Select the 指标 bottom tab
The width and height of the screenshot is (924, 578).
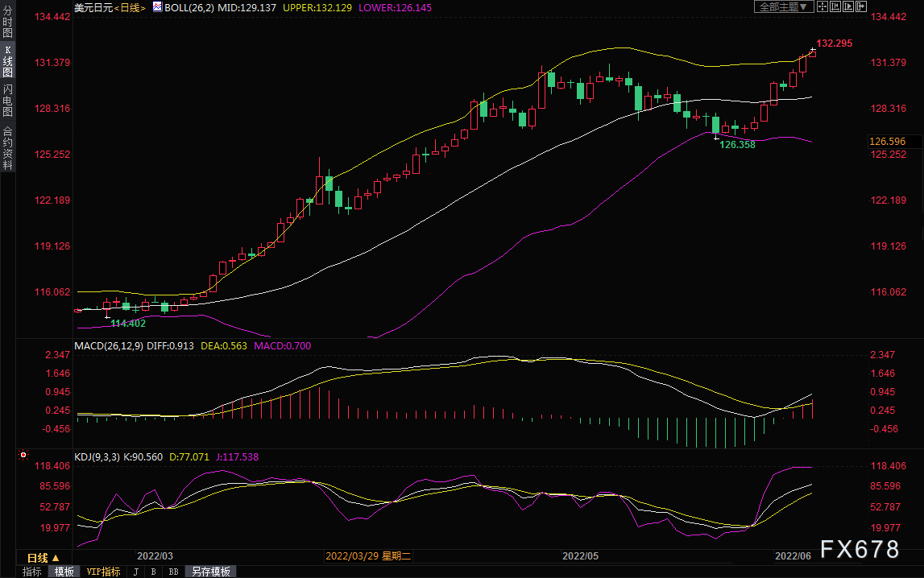click(32, 572)
